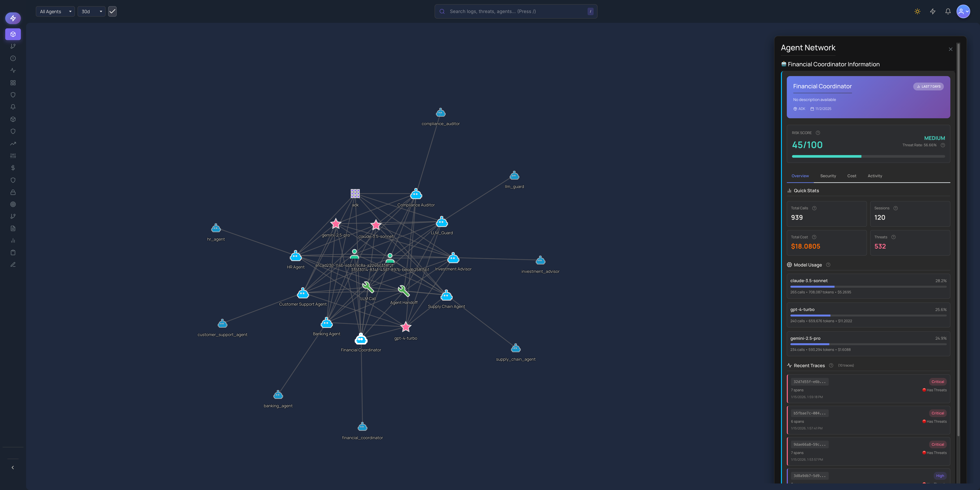Select the activity pulse icon in the sidebar
The width and height of the screenshot is (980, 490).
pos(13,70)
